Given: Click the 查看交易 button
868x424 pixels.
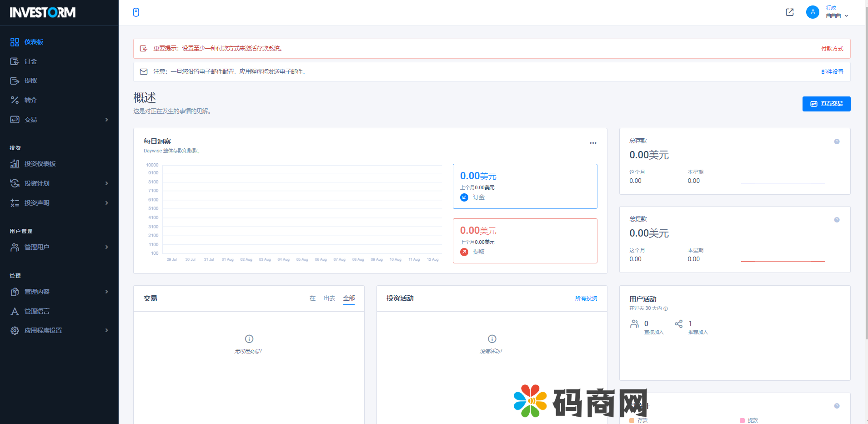Looking at the screenshot, I should pos(826,104).
